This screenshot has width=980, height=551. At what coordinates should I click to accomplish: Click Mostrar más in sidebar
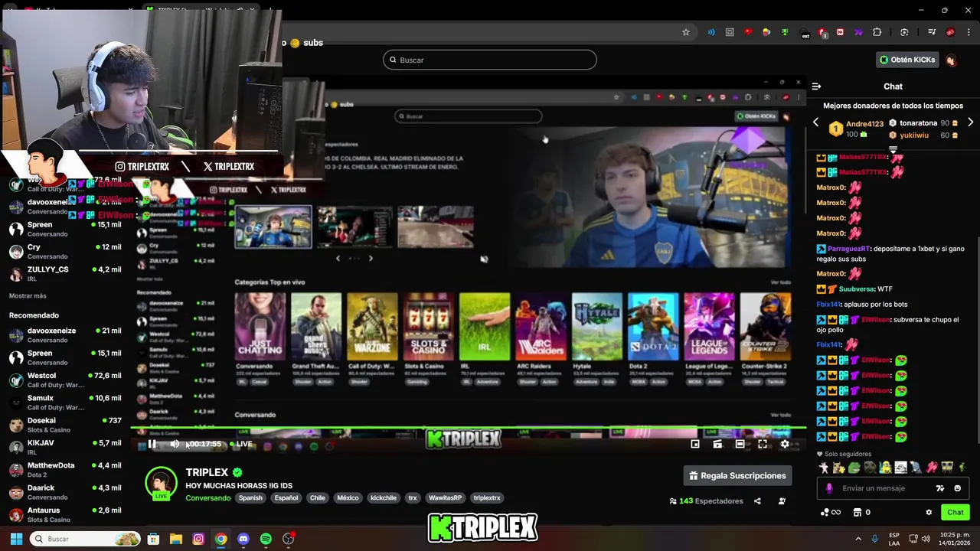(28, 296)
